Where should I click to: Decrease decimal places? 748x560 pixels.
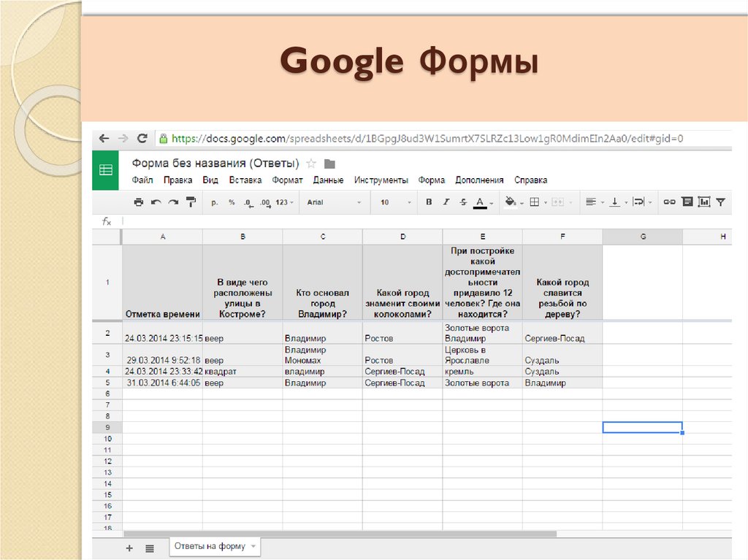coord(248,203)
